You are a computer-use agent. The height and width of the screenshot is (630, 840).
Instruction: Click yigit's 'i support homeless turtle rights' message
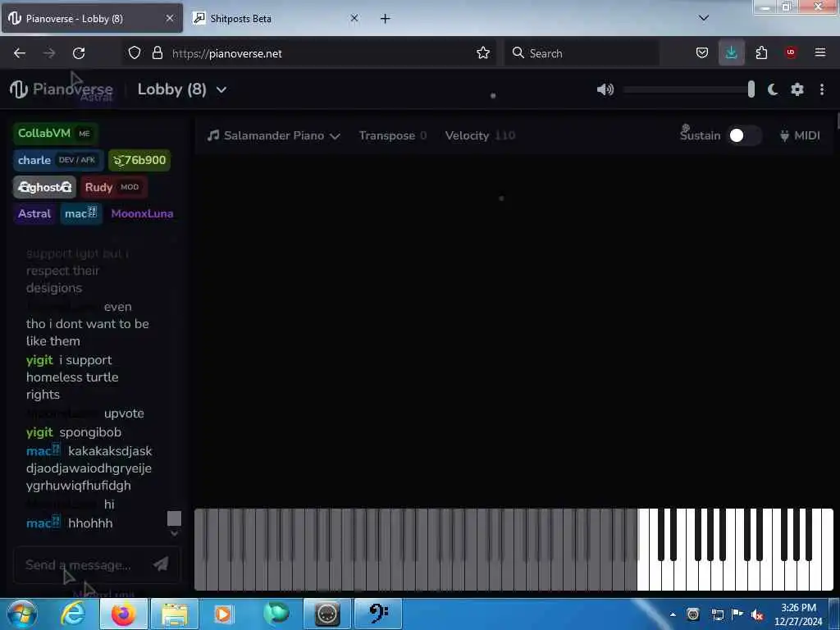click(x=72, y=377)
